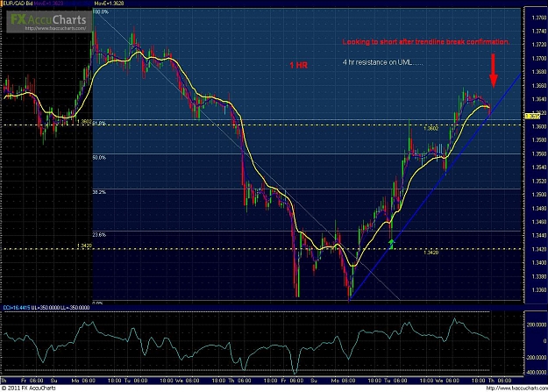Image resolution: width=548 pixels, height=392 pixels.
Task: Click 1.3400 on the price axis
Action: 539,263
